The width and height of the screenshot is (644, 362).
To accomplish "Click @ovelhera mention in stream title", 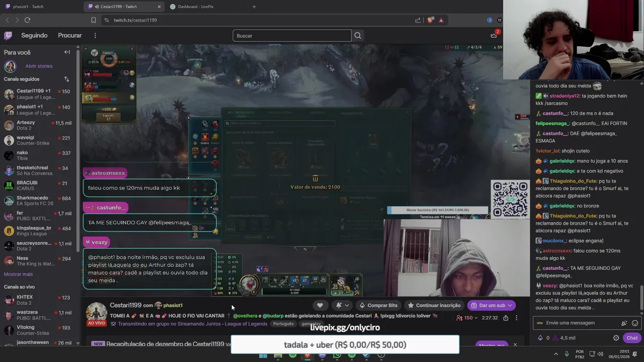I will point(245,316).
